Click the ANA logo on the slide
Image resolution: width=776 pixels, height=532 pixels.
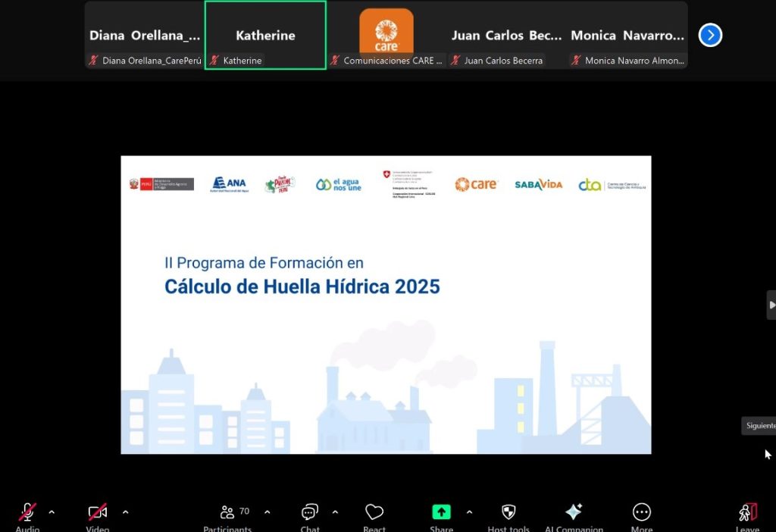coord(229,185)
